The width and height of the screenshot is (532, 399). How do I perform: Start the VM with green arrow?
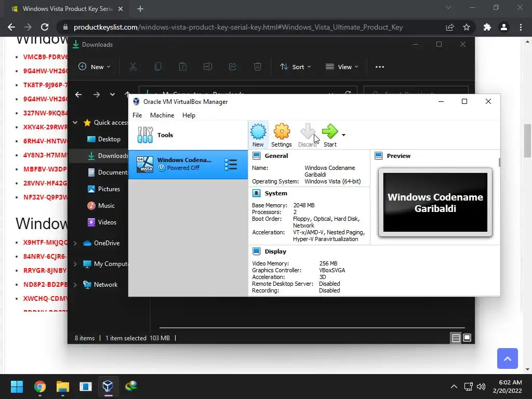tap(330, 135)
